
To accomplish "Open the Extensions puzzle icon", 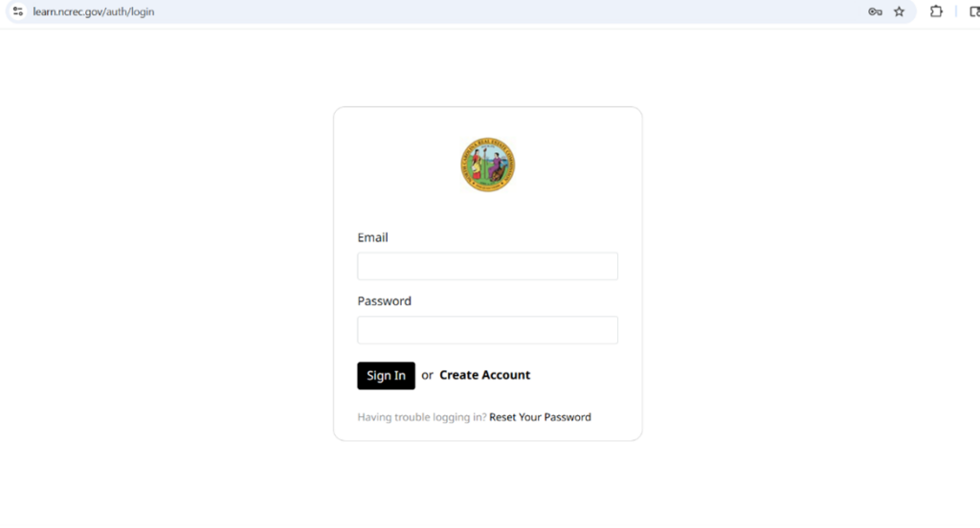I will coord(936,11).
